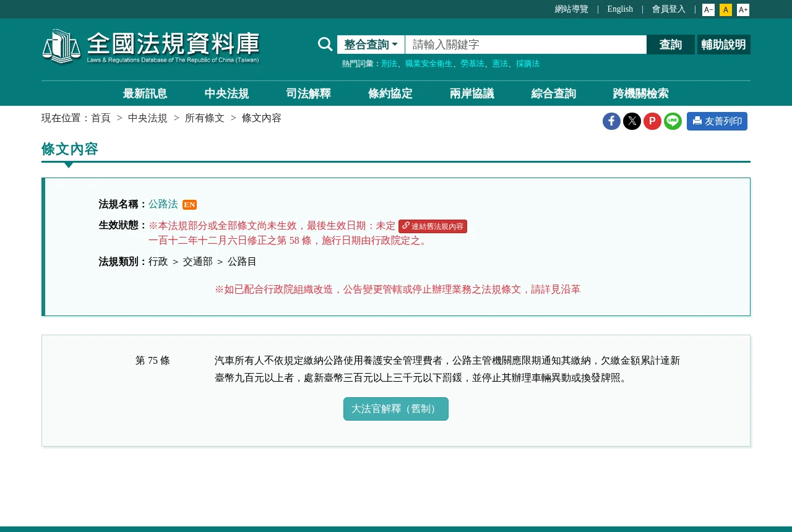Image resolution: width=792 pixels, height=532 pixels.
Task: Open 綜合查詢 menu
Action: click(553, 93)
